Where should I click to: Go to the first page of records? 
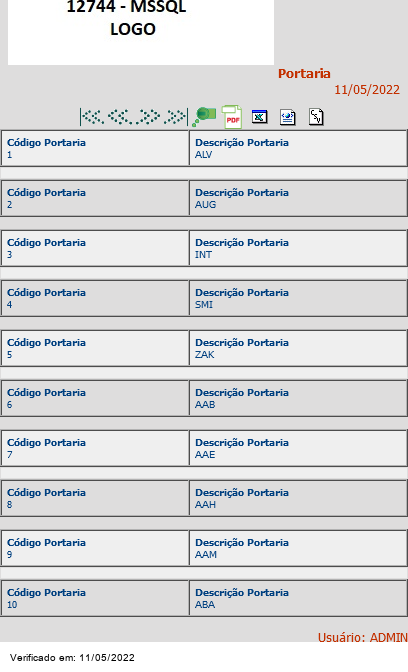pos(92,117)
